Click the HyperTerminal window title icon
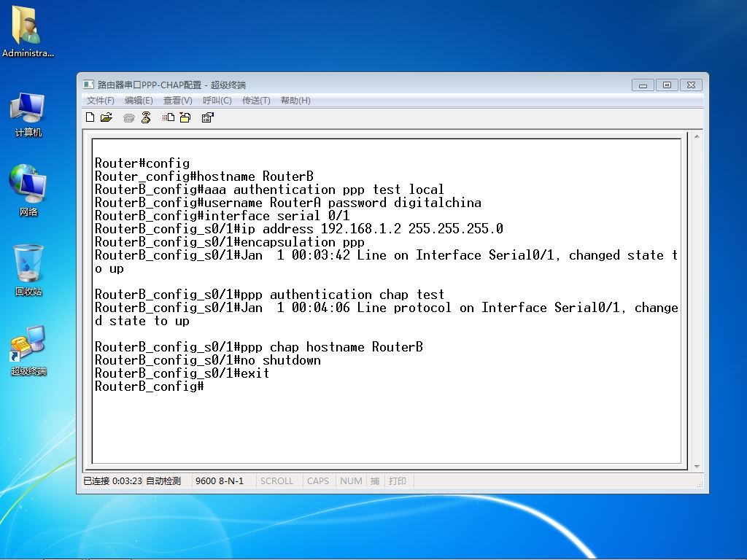This screenshot has height=560, width=747. 88,85
